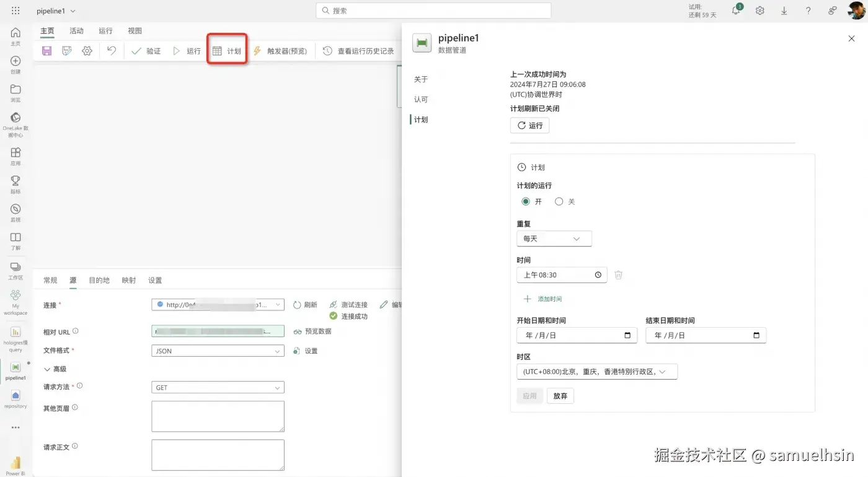This screenshot has width=868, height=477.
Task: Select the Mapping tab in bottom panel
Action: click(129, 281)
